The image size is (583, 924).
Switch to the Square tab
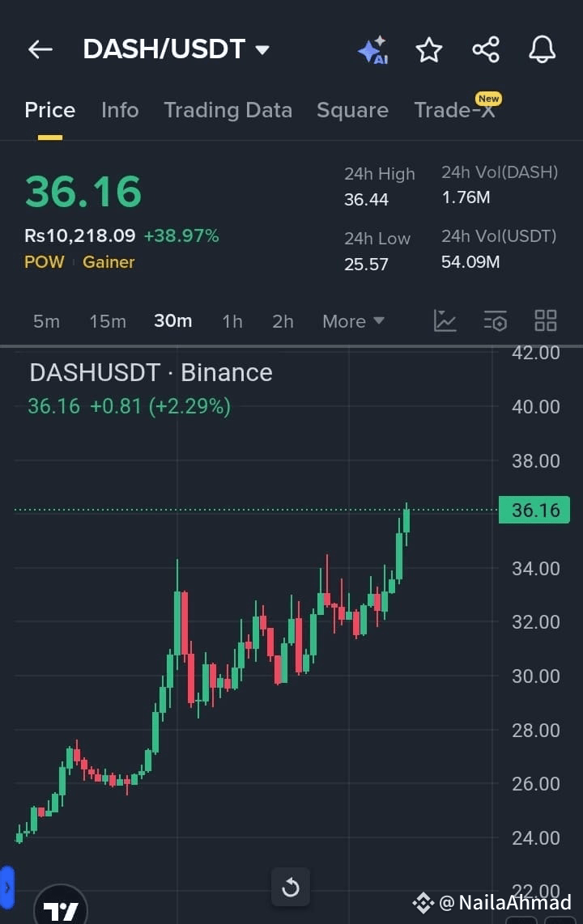[x=352, y=110]
